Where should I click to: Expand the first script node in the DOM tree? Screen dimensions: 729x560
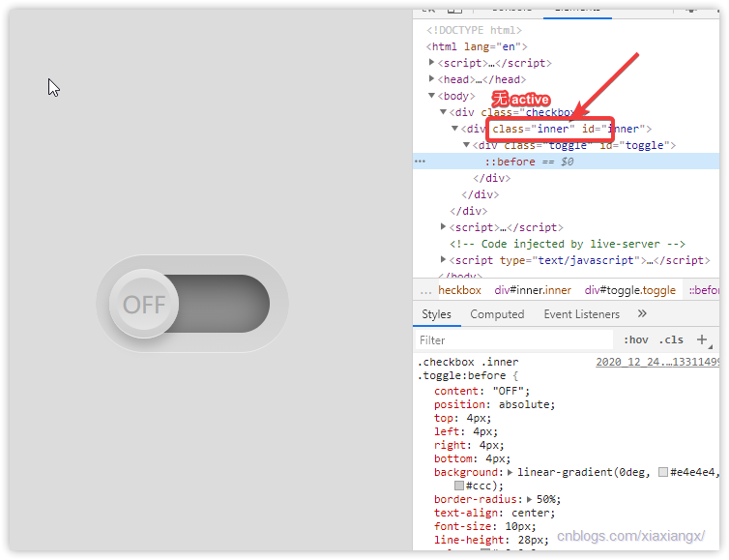tap(431, 62)
